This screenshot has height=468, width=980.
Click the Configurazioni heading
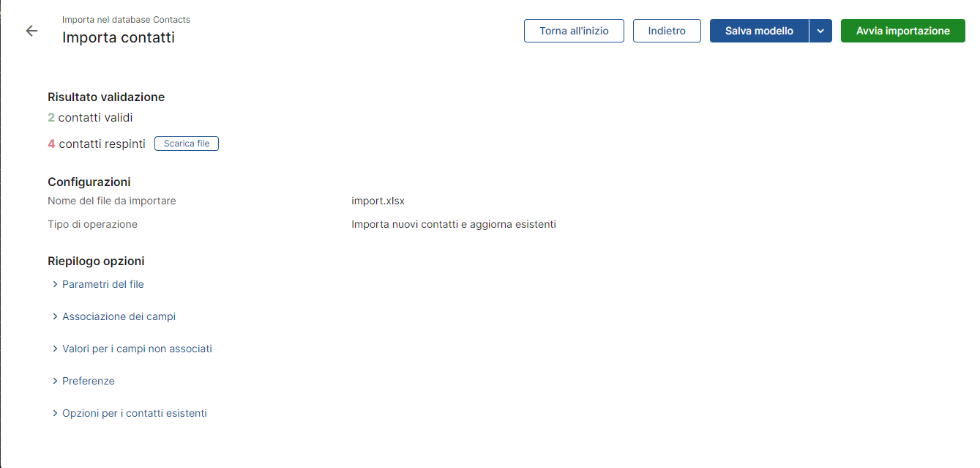(89, 182)
